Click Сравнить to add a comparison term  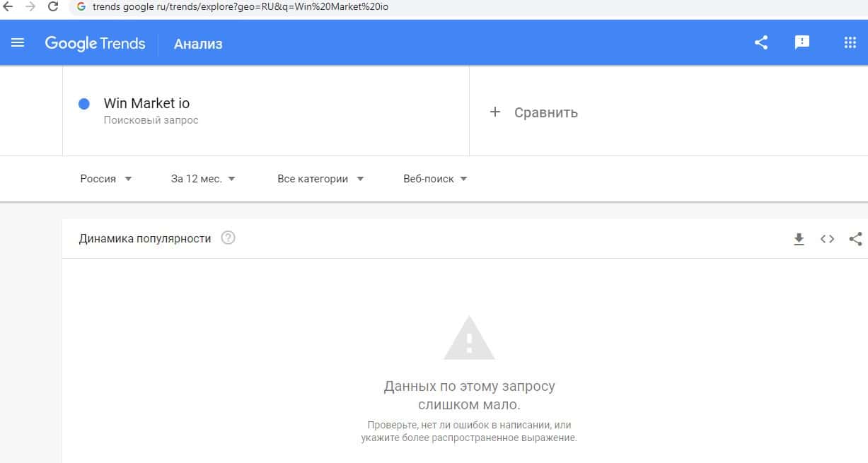[546, 112]
